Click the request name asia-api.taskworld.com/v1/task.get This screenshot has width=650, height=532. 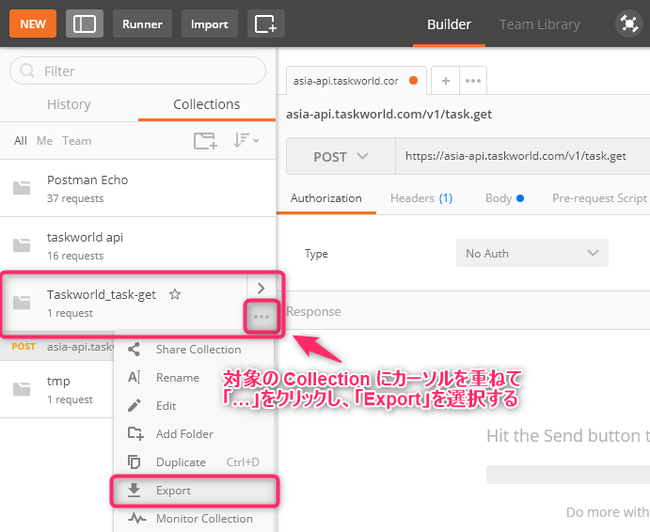click(389, 114)
